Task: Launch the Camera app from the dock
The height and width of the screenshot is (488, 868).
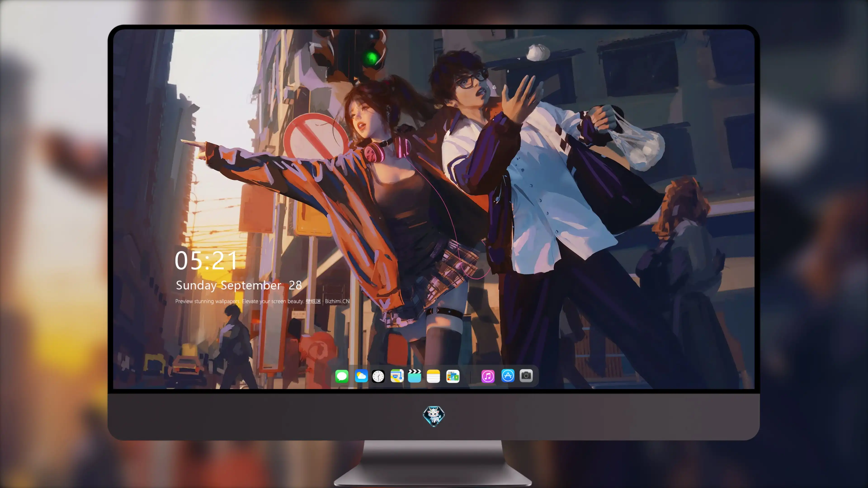Action: point(526,375)
